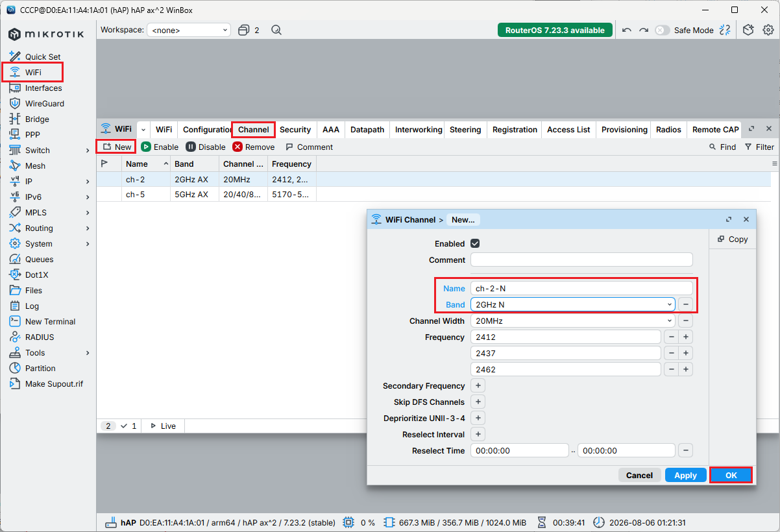780x532 pixels.
Task: Click New in the WiFi Channel toolbar
Action: coord(117,147)
